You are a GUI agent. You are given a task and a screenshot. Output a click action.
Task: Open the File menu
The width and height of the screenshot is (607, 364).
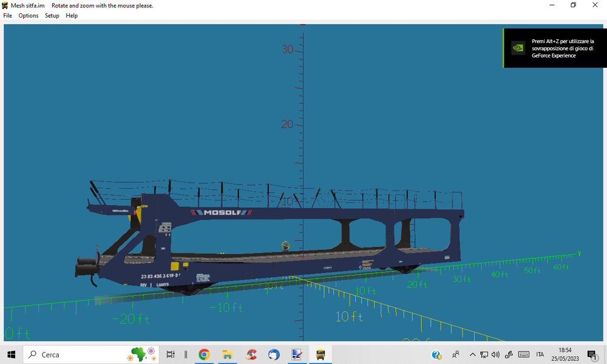(7, 16)
